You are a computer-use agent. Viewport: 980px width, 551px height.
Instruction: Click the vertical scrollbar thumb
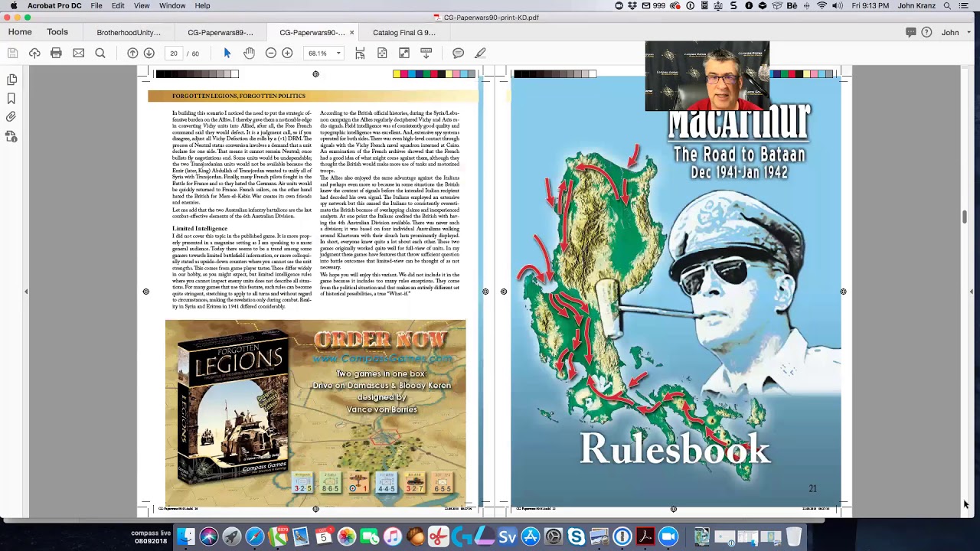pyautogui.click(x=965, y=217)
